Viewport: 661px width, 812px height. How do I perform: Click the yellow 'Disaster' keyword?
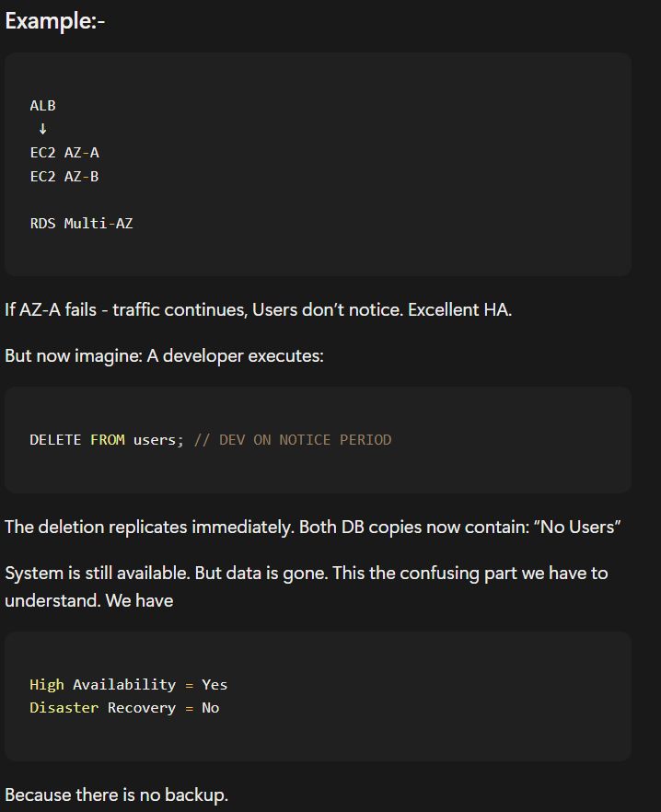coord(64,708)
